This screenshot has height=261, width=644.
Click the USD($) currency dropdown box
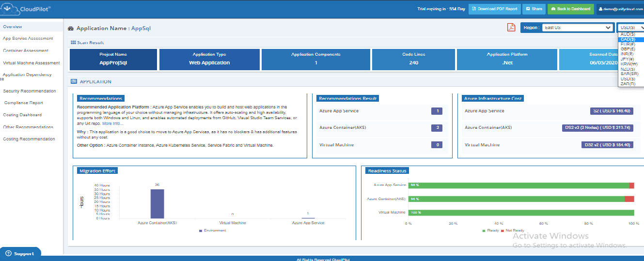point(630,28)
